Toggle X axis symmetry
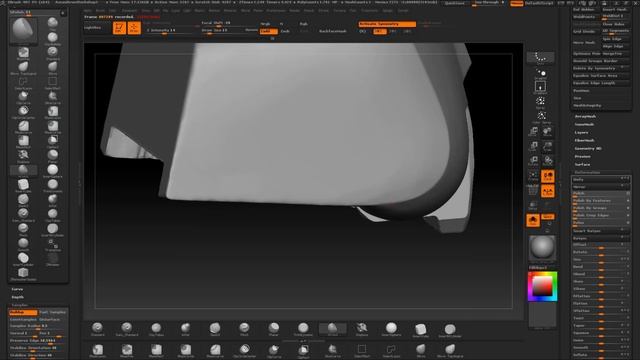The image size is (640, 360). point(380,31)
